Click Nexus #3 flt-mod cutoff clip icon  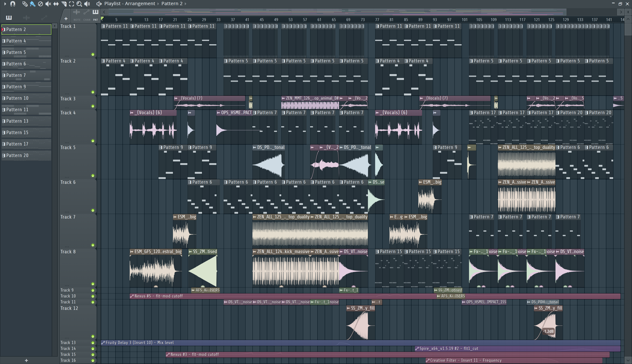tap(168, 355)
